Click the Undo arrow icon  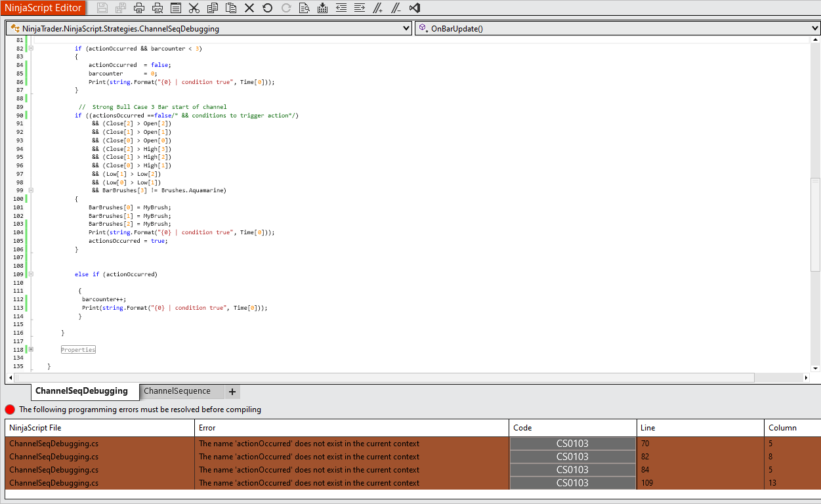267,8
